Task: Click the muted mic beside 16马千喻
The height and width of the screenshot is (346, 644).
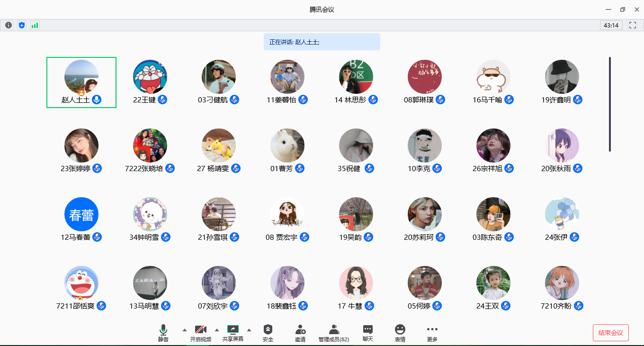Action: pyautogui.click(x=509, y=100)
